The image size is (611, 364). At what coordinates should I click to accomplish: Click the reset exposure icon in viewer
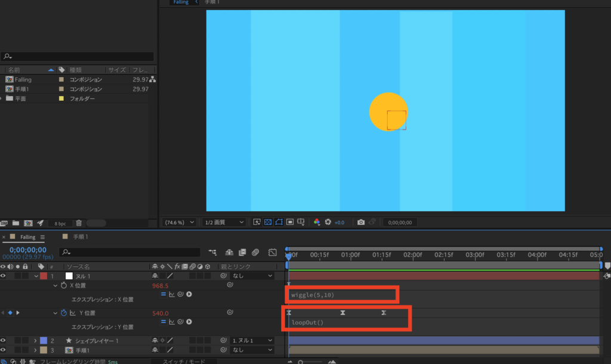328,222
